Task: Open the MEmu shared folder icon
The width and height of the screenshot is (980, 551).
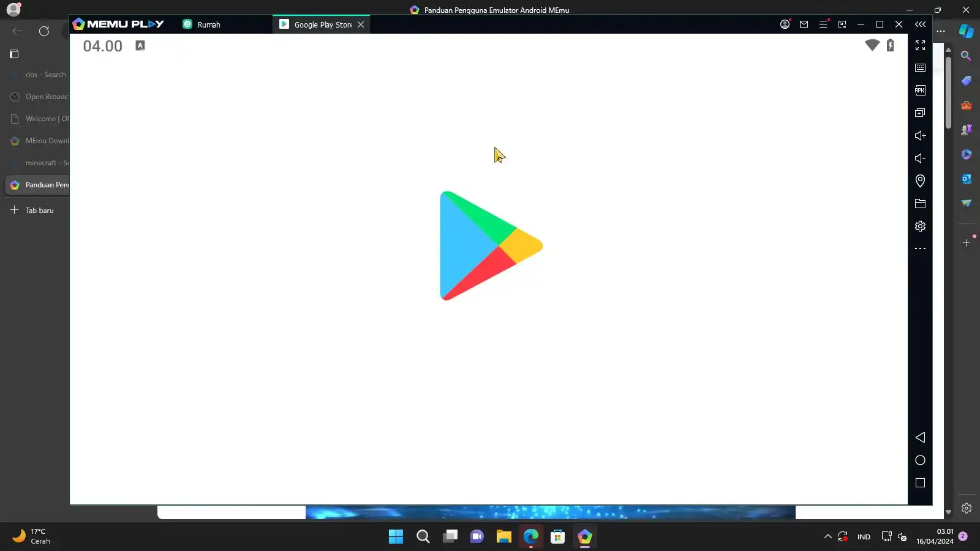Action: [x=920, y=203]
